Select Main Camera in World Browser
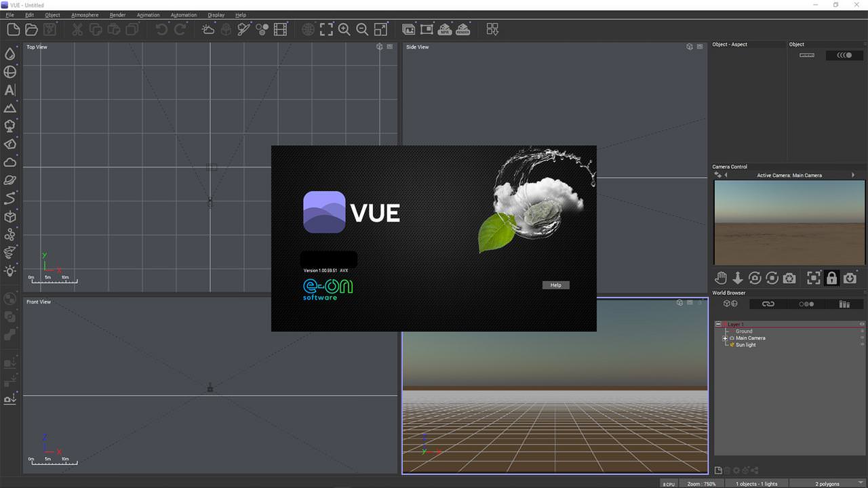Image resolution: width=868 pixels, height=488 pixels. tap(751, 338)
